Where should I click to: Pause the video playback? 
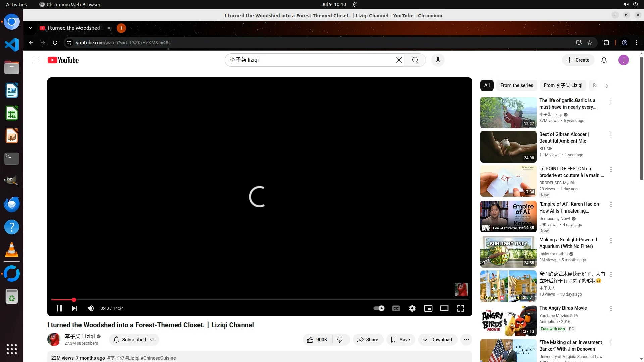(x=59, y=308)
